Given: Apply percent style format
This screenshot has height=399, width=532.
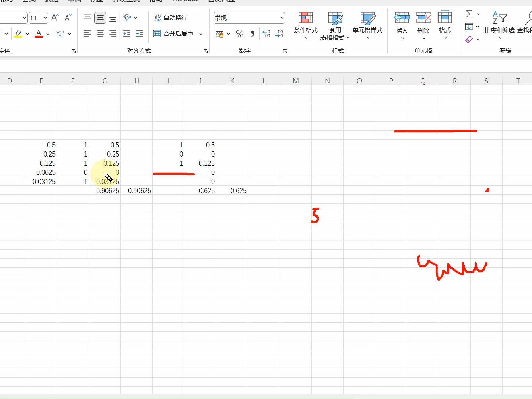Looking at the screenshot, I should 240,34.
